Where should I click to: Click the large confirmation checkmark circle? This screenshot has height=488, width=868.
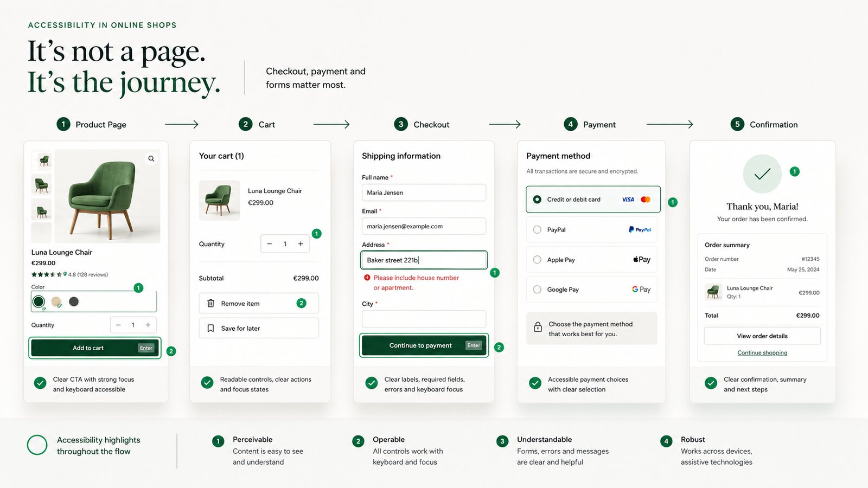[x=762, y=174]
